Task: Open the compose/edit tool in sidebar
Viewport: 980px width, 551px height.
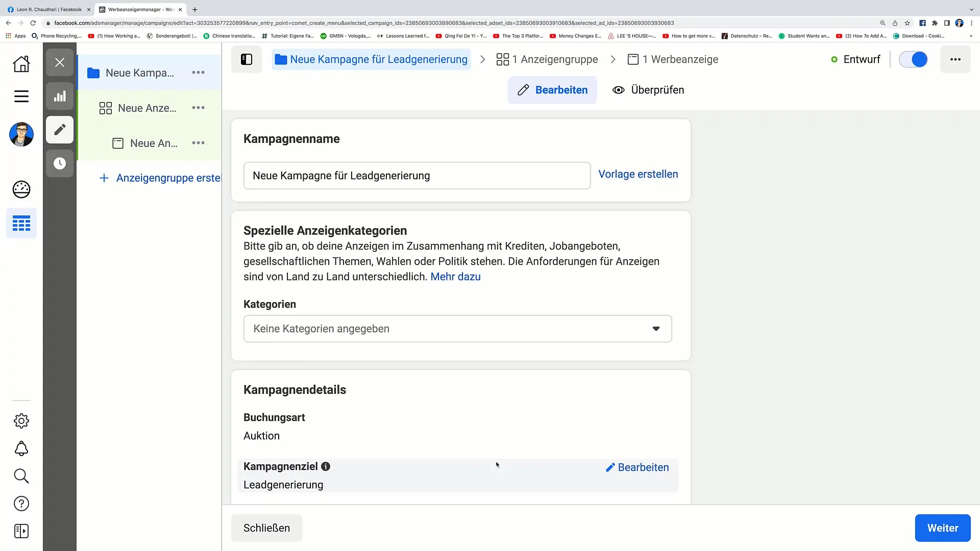Action: [60, 130]
